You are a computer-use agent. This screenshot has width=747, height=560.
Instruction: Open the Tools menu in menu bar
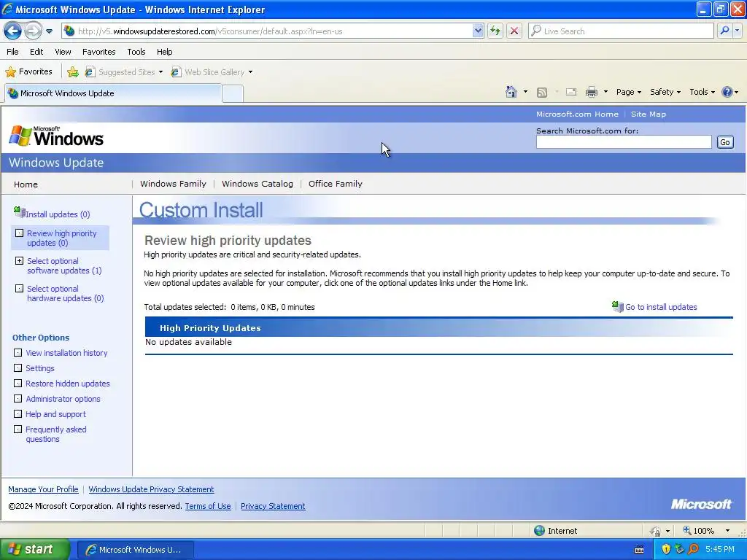(136, 52)
